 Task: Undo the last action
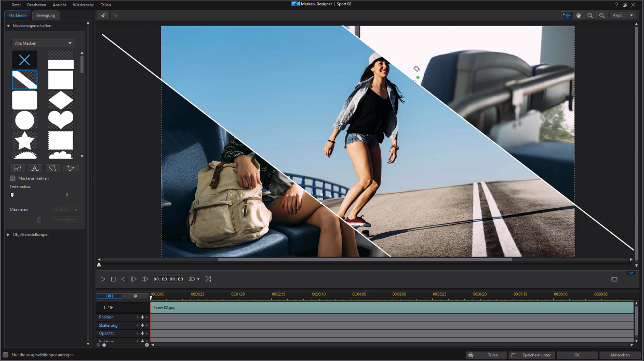click(104, 16)
